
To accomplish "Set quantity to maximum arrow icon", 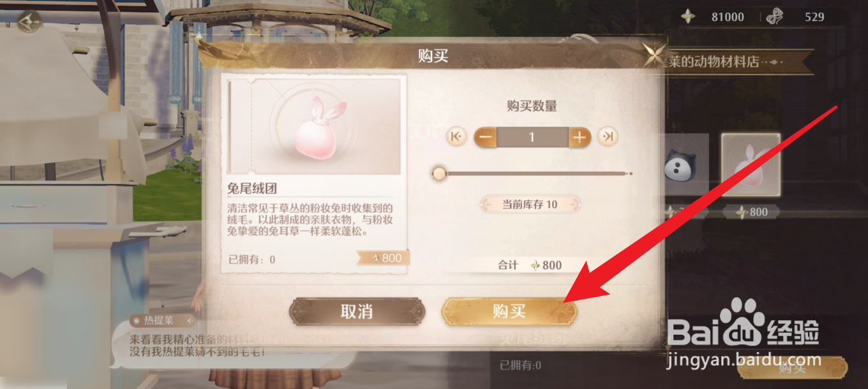I will (608, 136).
